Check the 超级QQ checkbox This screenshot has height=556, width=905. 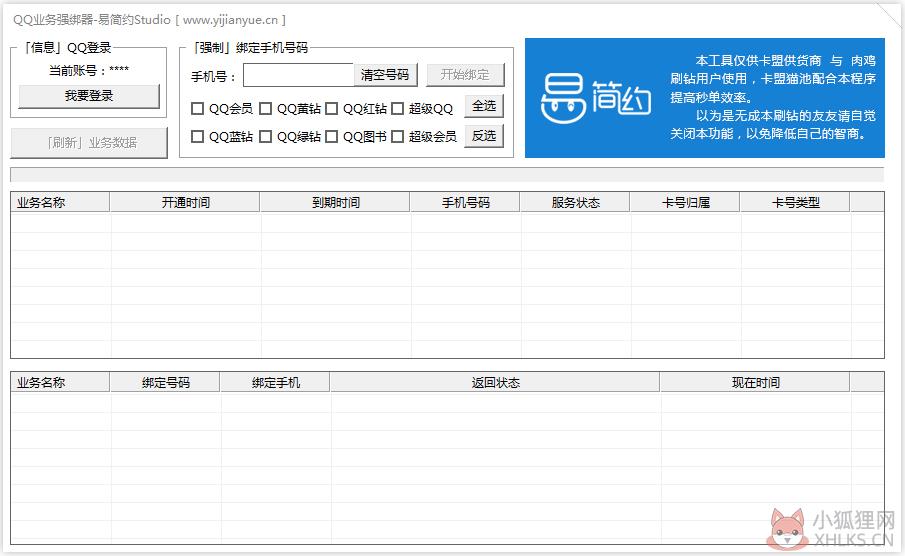397,109
